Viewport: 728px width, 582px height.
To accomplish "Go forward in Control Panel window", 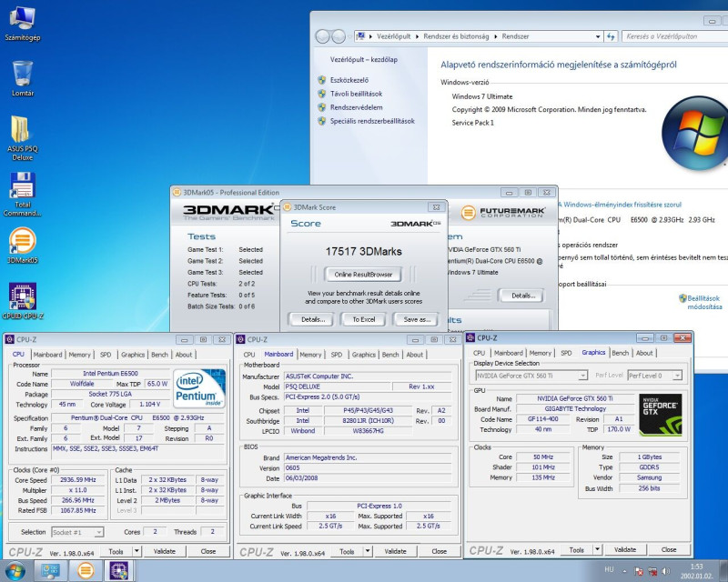I will coord(339,36).
